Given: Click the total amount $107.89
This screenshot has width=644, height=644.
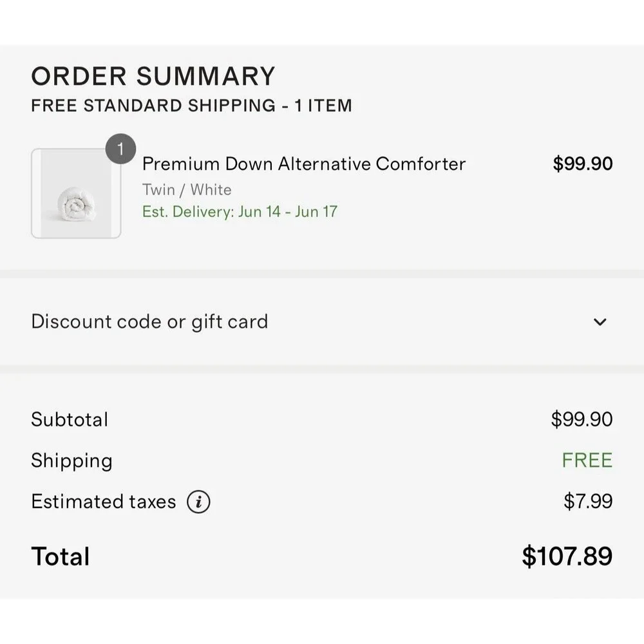Looking at the screenshot, I should pos(567,556).
